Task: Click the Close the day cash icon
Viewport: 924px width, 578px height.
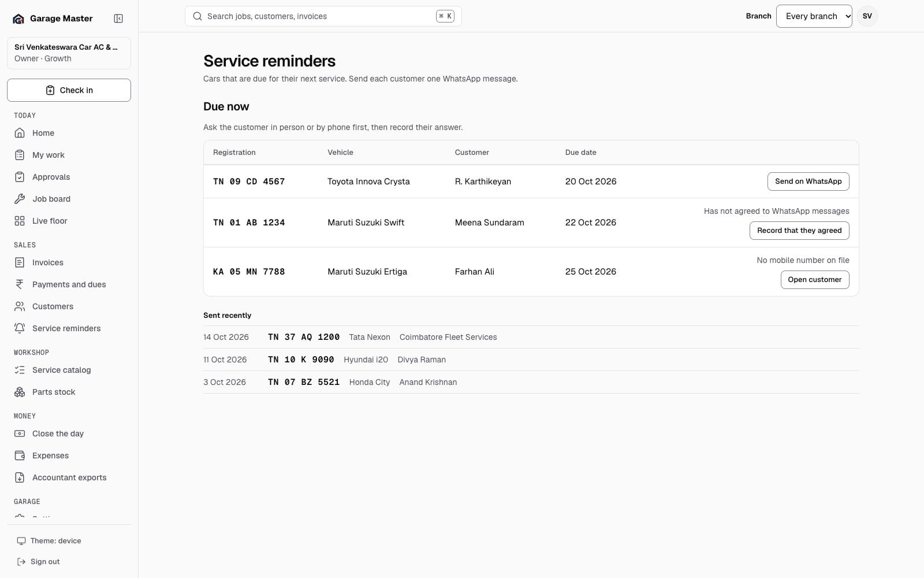Action: coord(20,433)
